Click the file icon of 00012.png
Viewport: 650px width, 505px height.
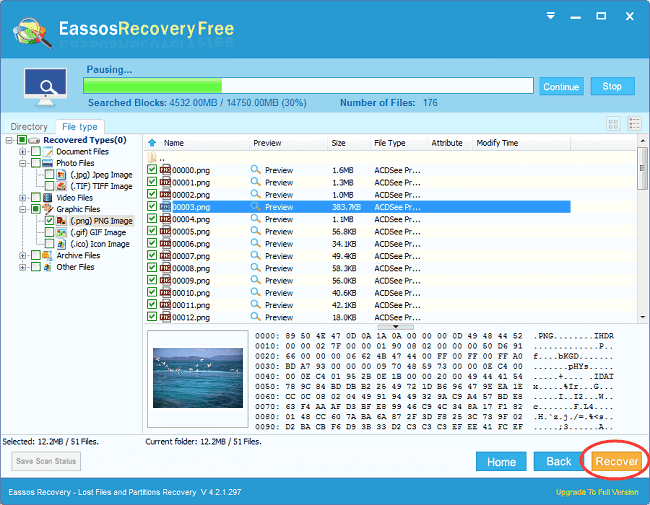point(165,317)
